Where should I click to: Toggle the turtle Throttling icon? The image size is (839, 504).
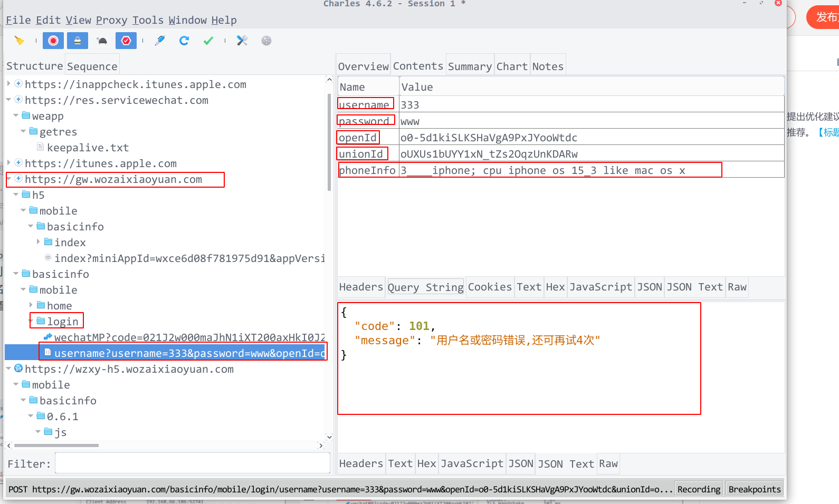tap(102, 41)
